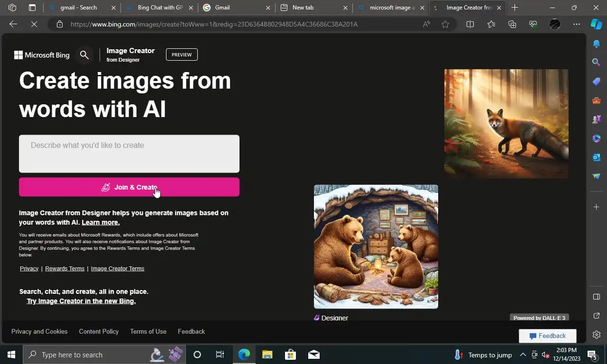This screenshot has width=607, height=364.
Task: Open sidebar Microsoft 365 icon
Action: (x=597, y=138)
